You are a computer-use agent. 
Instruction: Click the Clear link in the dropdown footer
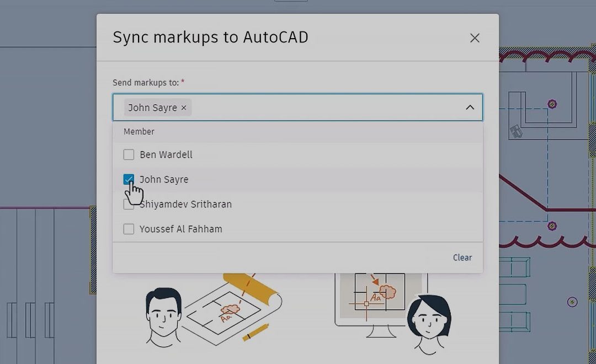click(462, 258)
